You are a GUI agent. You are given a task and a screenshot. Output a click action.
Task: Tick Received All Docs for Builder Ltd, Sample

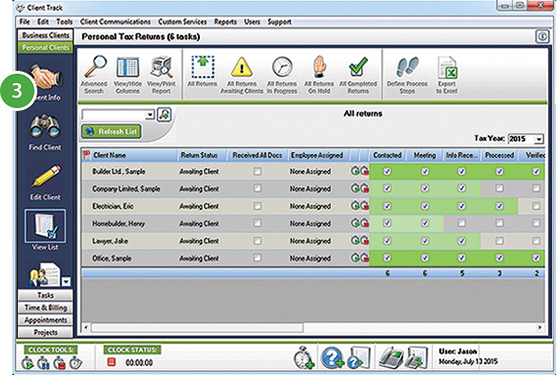(x=257, y=171)
